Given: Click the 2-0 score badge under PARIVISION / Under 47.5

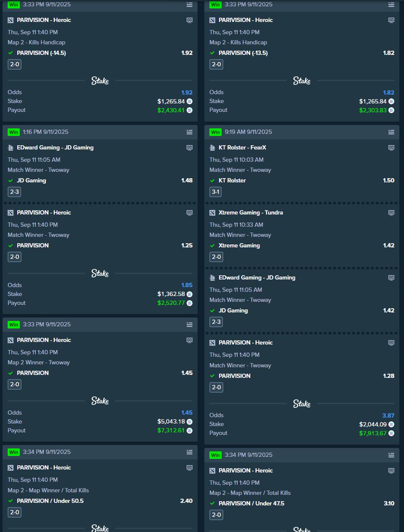Looking at the screenshot, I should [216, 515].
